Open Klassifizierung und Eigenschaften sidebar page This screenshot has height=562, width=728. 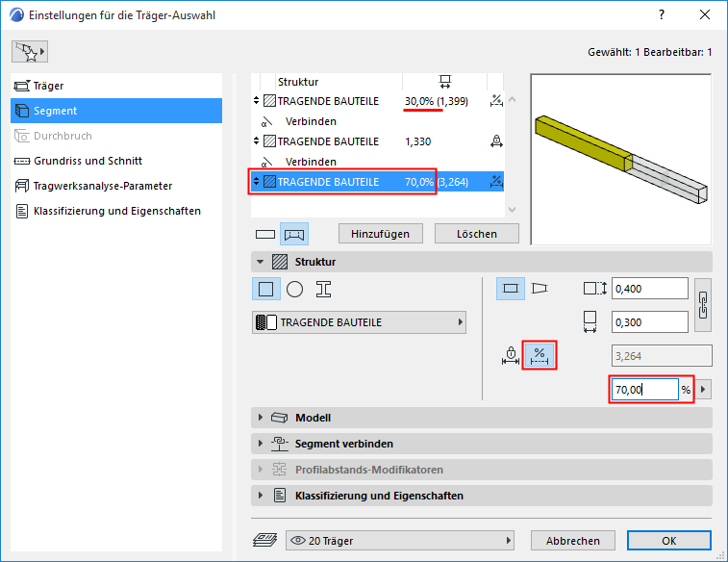[116, 211]
